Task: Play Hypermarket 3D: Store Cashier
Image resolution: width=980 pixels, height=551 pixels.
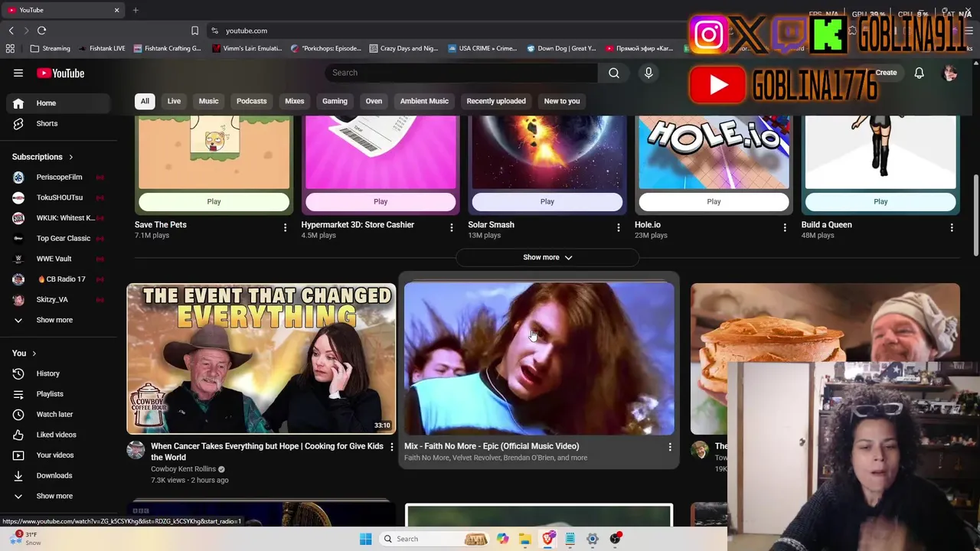Action: [381, 202]
